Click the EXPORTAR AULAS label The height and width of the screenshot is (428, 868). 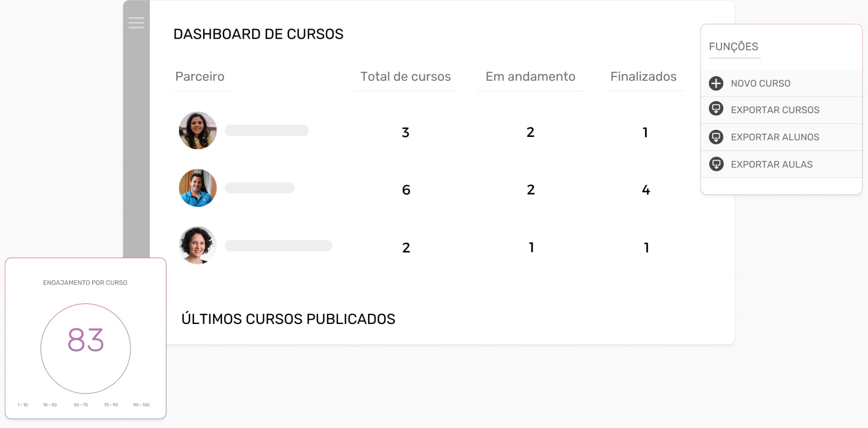pyautogui.click(x=772, y=164)
